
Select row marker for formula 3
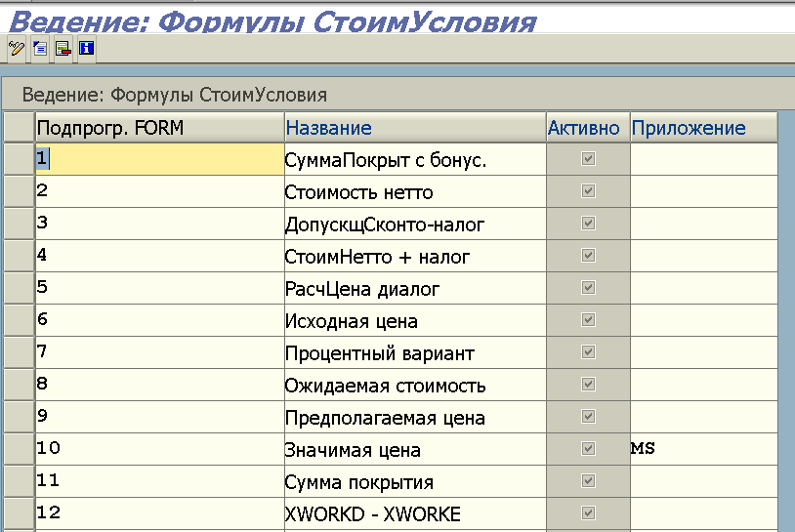20,224
